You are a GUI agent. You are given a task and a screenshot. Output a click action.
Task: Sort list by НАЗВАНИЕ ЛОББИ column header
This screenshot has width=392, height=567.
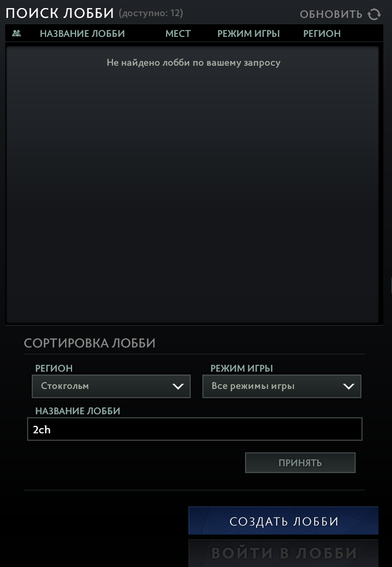click(82, 33)
